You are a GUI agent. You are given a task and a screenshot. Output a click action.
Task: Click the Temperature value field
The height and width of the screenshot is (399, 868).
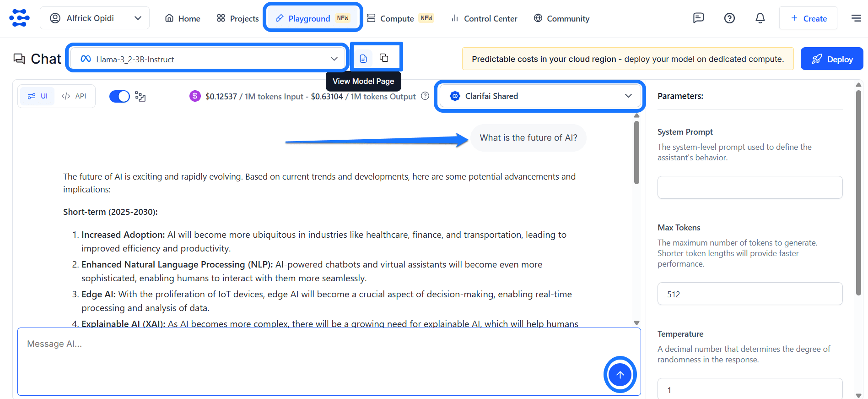click(x=750, y=388)
